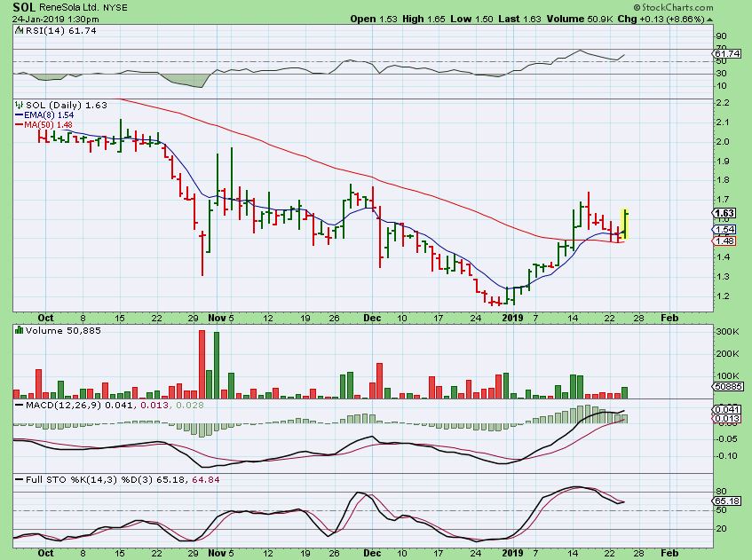The height and width of the screenshot is (560, 752).
Task: Click the small up arrow after Chg value
Action: click(709, 20)
